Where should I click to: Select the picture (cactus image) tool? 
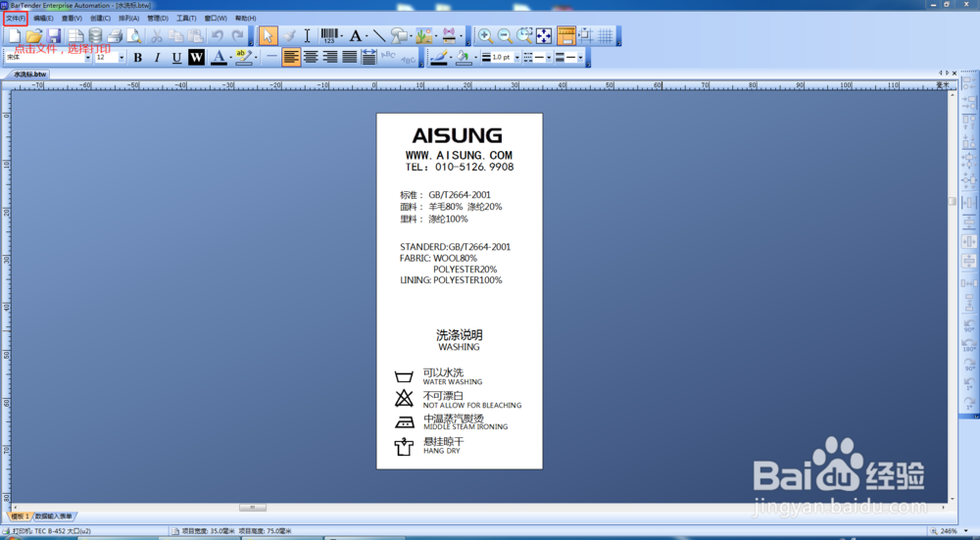click(x=423, y=35)
